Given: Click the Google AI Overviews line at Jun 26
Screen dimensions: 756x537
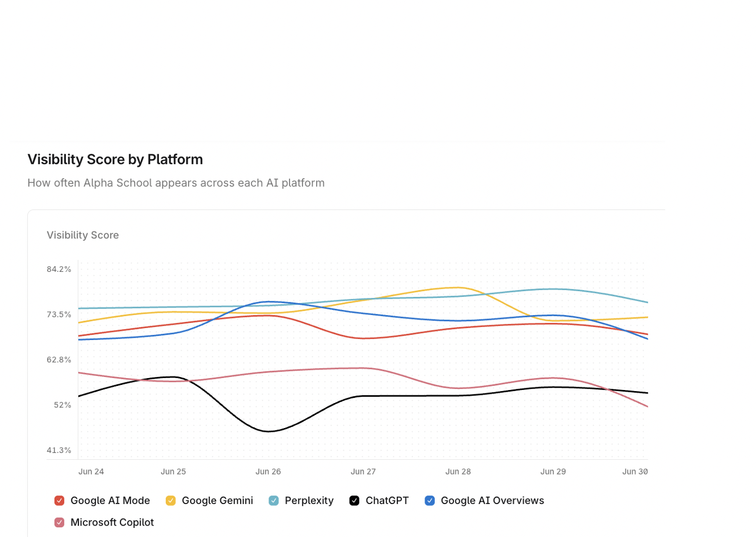Looking at the screenshot, I should (268, 301).
